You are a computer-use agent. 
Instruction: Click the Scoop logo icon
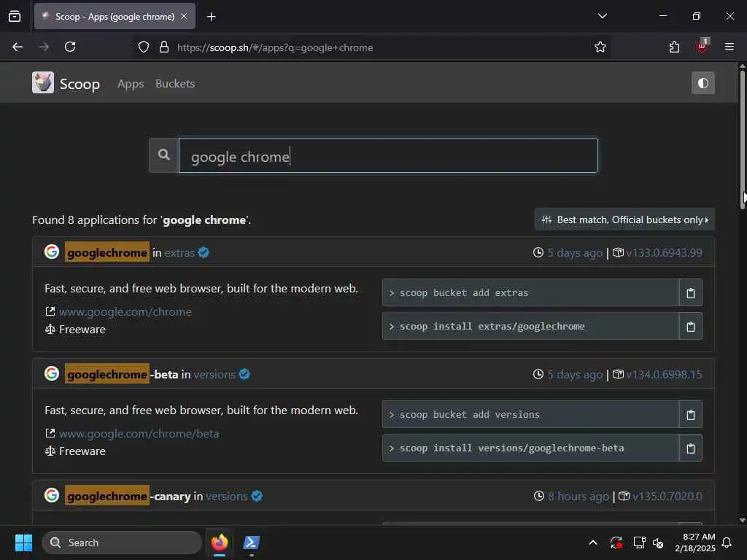(43, 83)
